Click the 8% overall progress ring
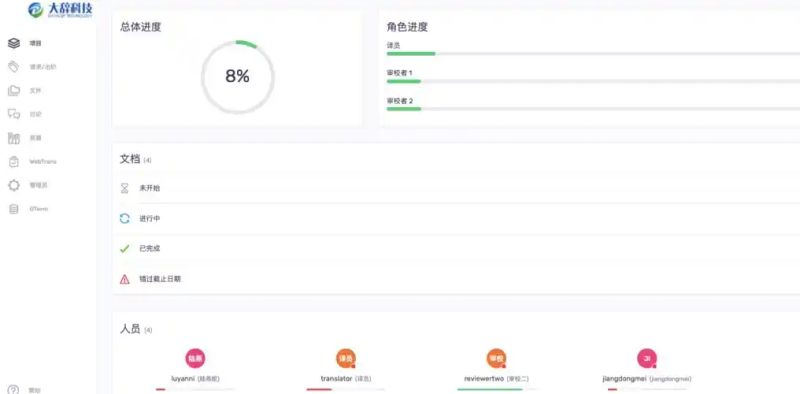The width and height of the screenshot is (800, 394). tap(238, 77)
